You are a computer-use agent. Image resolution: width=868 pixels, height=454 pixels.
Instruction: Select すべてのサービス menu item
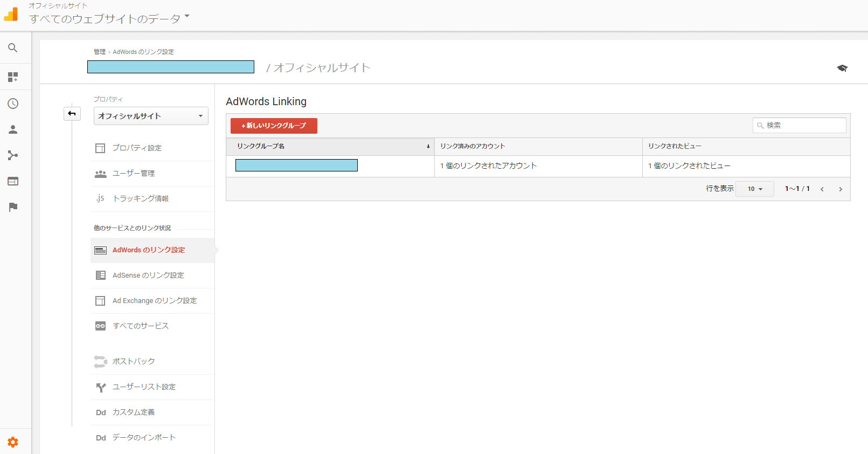click(x=152, y=326)
